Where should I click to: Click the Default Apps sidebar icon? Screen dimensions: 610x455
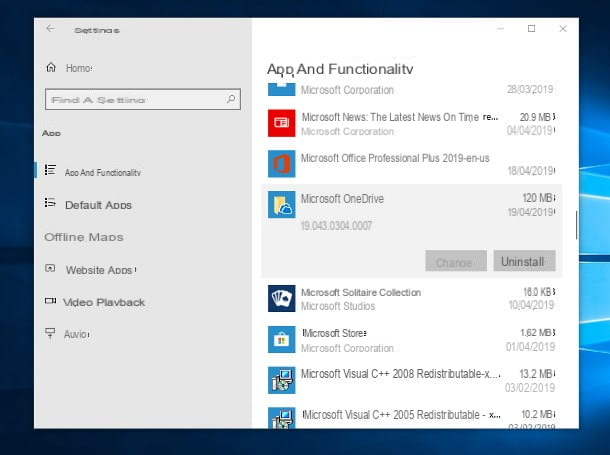tap(50, 203)
